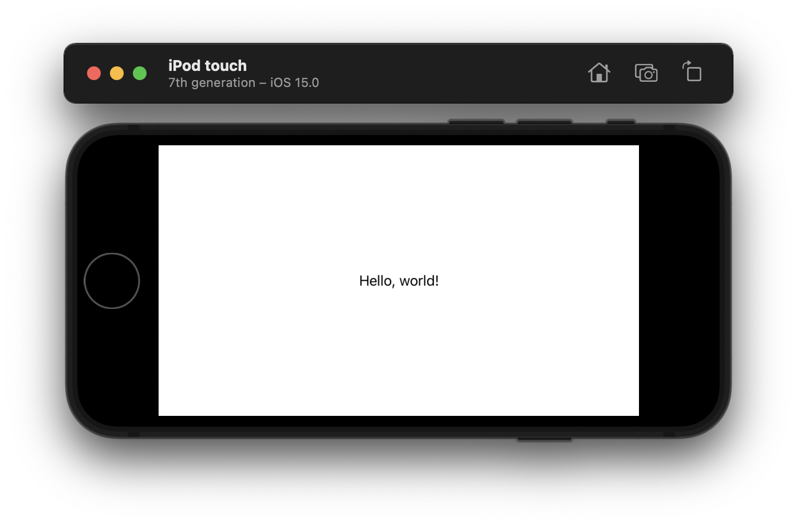Close the simulator window with red button

click(x=94, y=73)
